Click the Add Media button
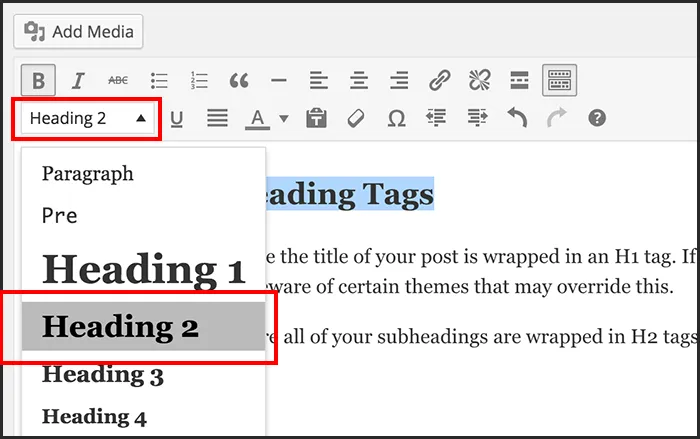700x439 pixels. tap(78, 31)
